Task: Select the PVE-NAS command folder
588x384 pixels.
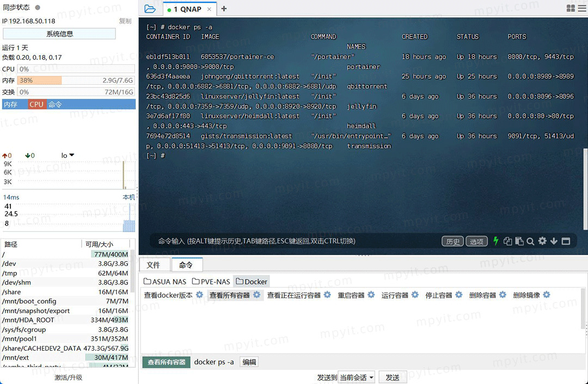Action: 211,281
